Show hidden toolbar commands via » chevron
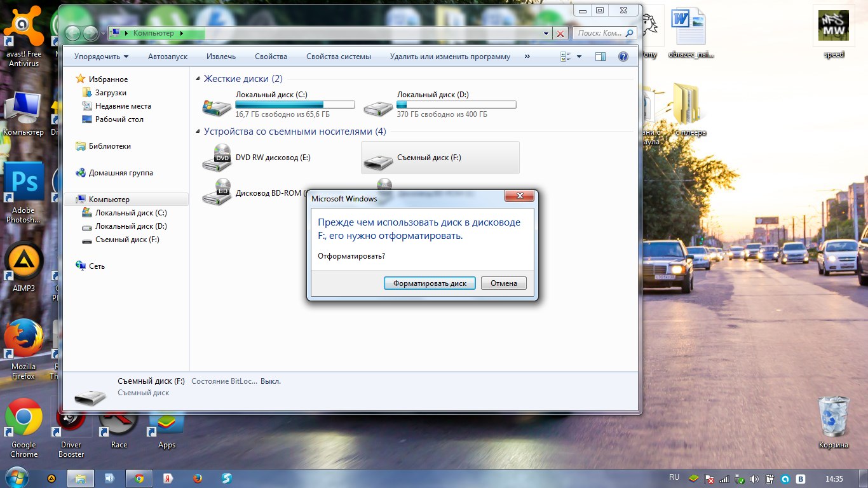 click(527, 57)
